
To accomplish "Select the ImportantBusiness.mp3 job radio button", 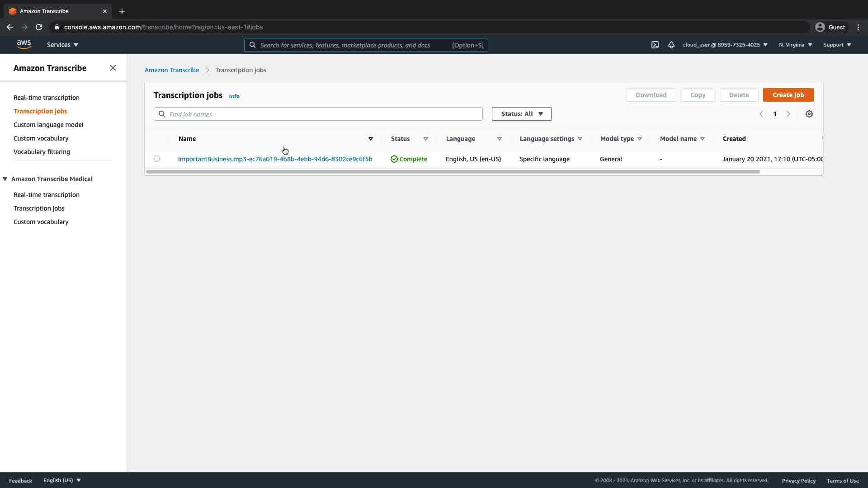I will point(157,159).
